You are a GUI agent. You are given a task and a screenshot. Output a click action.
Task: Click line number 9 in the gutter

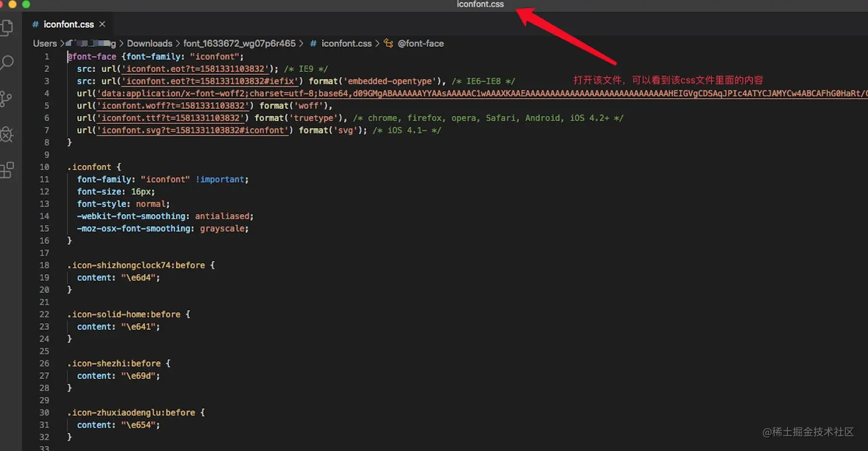[47, 155]
